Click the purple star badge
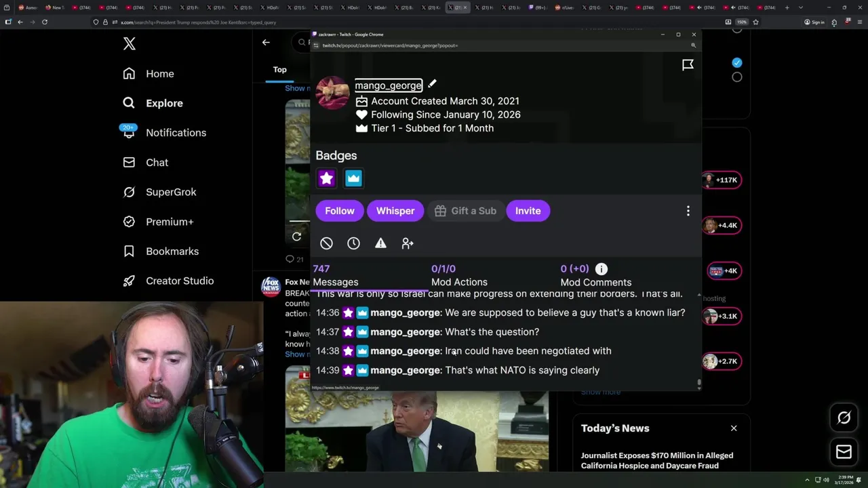Image resolution: width=868 pixels, height=488 pixels. [326, 178]
